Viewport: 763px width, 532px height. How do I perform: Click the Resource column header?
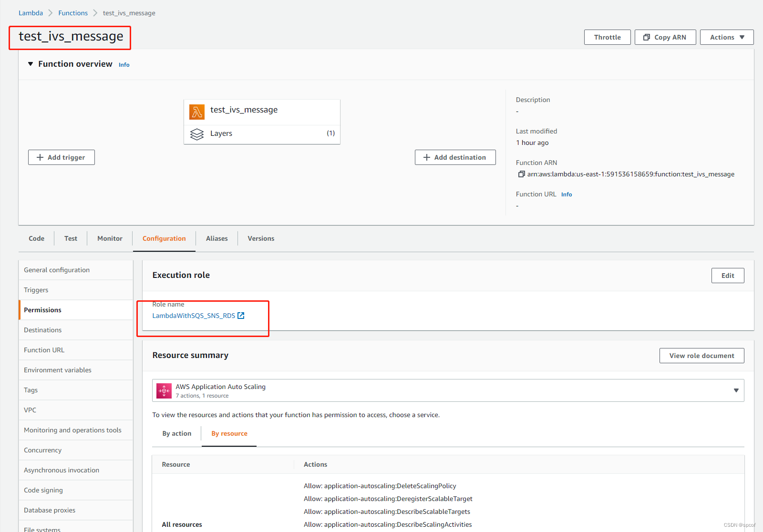[x=176, y=464]
